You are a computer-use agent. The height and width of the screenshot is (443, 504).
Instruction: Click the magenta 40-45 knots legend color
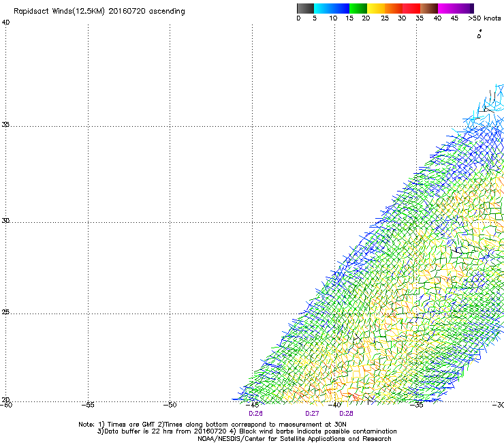click(x=447, y=8)
